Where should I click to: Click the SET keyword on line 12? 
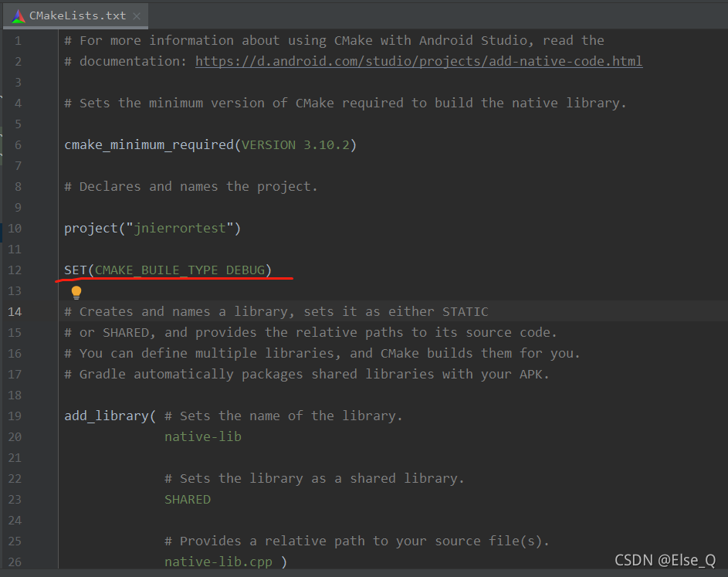pyautogui.click(x=74, y=270)
